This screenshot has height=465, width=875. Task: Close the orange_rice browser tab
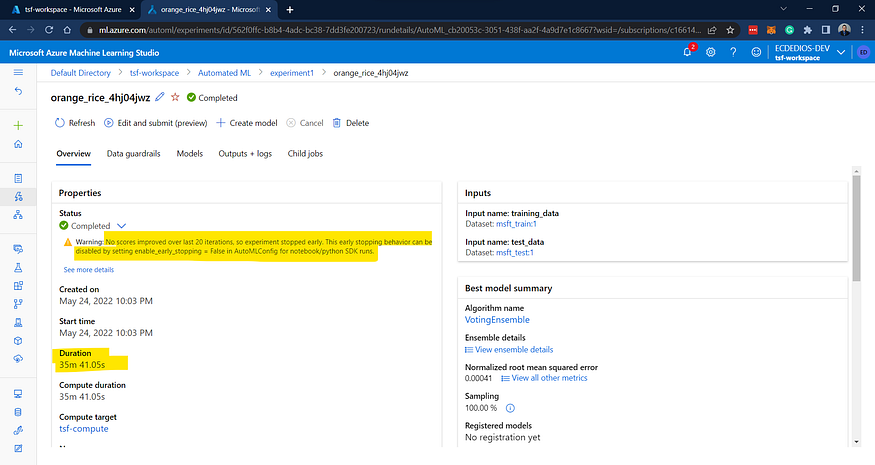pyautogui.click(x=268, y=9)
